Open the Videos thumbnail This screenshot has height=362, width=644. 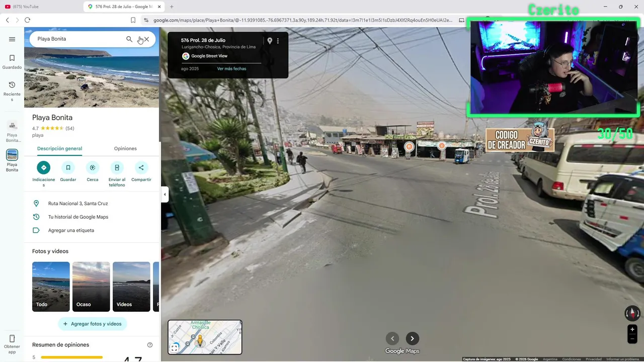point(131,287)
